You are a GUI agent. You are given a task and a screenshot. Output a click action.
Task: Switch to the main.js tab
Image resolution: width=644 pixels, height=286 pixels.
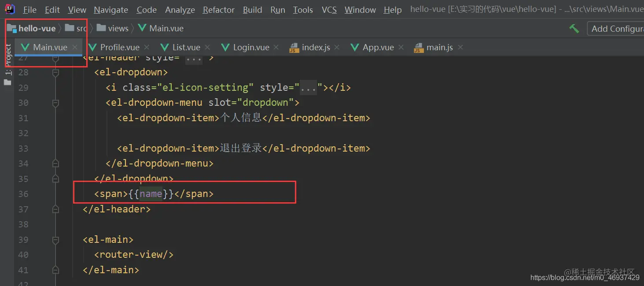[x=439, y=47]
